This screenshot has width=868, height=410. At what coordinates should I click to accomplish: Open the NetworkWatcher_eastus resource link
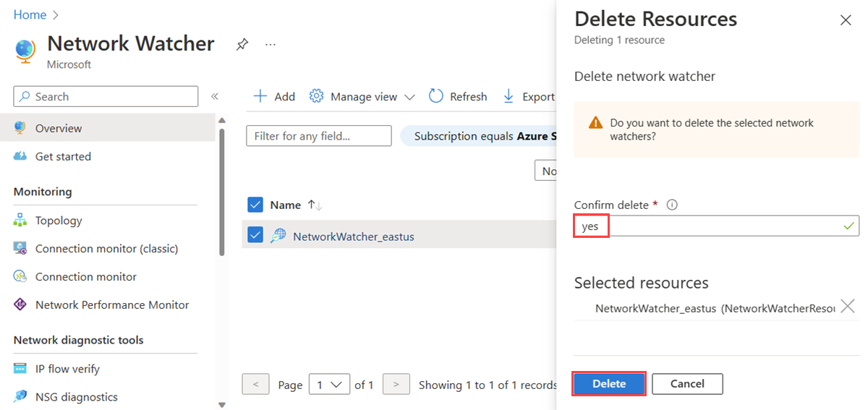pyautogui.click(x=354, y=236)
